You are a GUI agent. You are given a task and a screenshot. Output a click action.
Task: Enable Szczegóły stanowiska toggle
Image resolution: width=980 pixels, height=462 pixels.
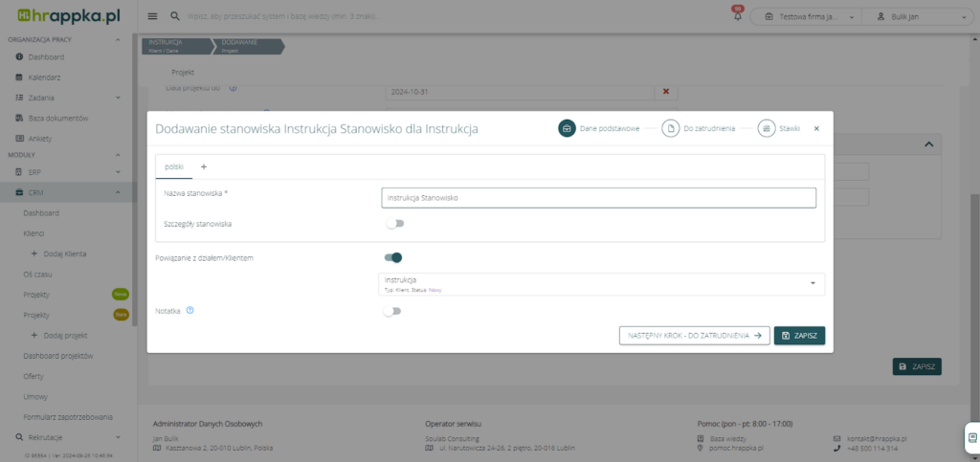click(393, 224)
